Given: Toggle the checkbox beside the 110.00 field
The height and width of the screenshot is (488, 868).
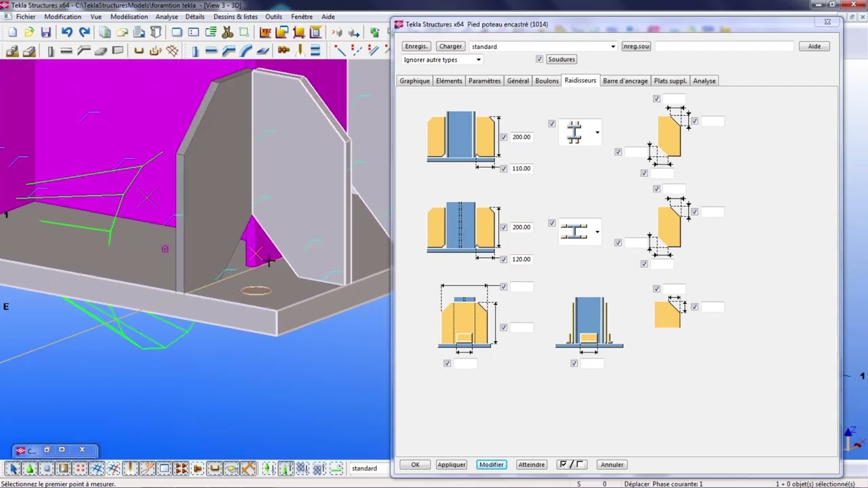Looking at the screenshot, I should [x=503, y=169].
